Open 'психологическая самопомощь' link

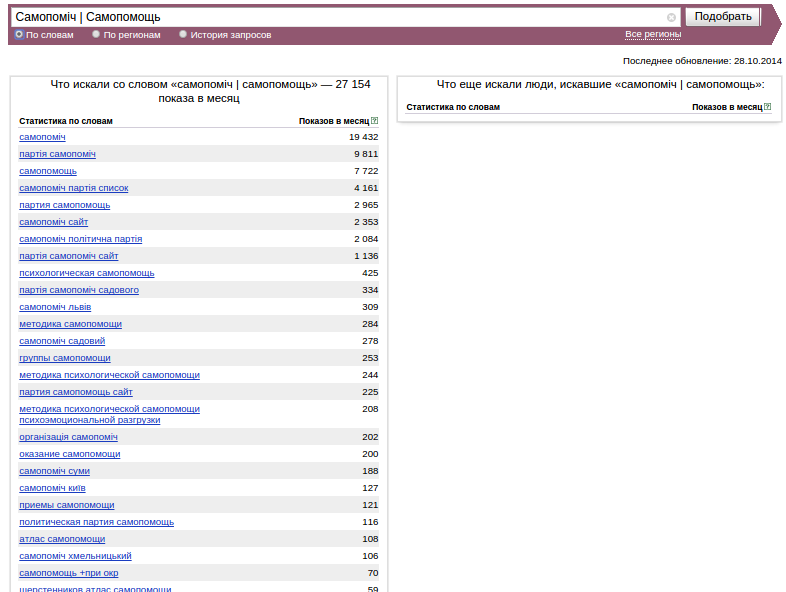[87, 273]
